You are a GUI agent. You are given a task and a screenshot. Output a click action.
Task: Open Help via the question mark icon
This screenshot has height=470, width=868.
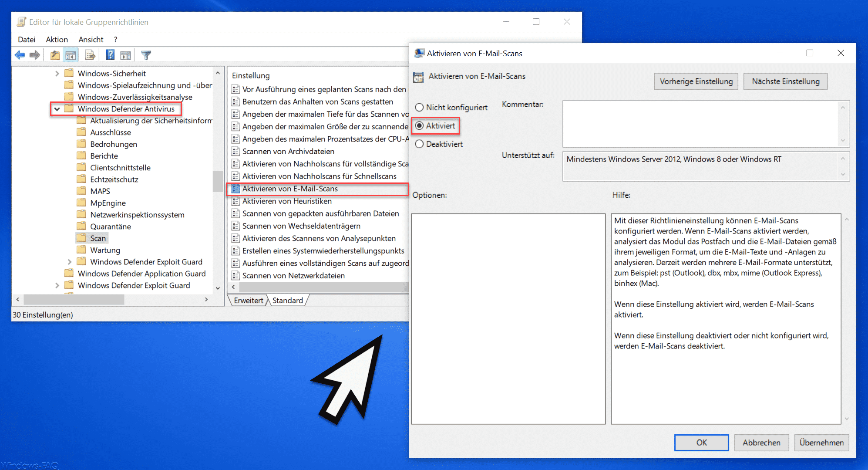pos(110,55)
